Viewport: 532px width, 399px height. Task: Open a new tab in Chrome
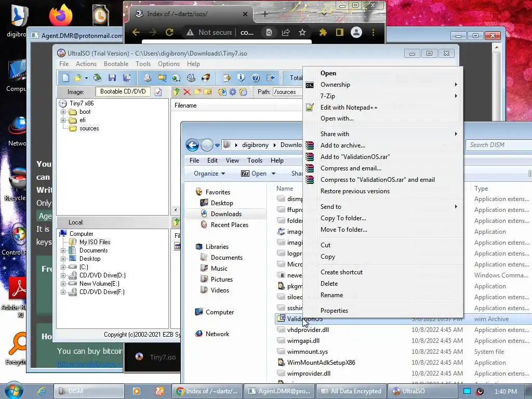264,14
